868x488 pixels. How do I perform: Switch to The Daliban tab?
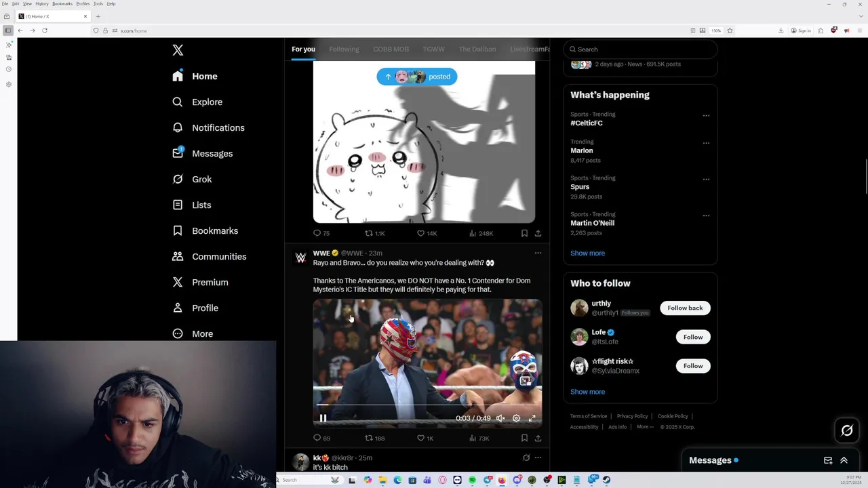(477, 49)
